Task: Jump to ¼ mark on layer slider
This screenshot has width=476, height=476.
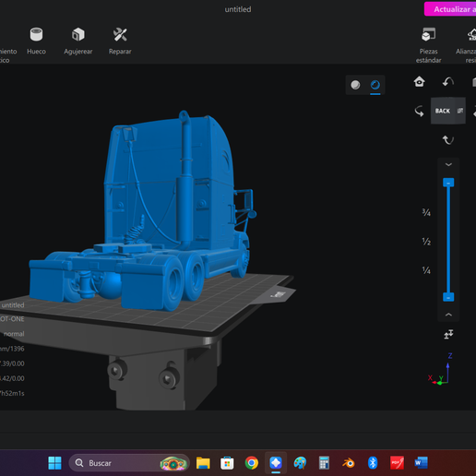Action: [426, 270]
